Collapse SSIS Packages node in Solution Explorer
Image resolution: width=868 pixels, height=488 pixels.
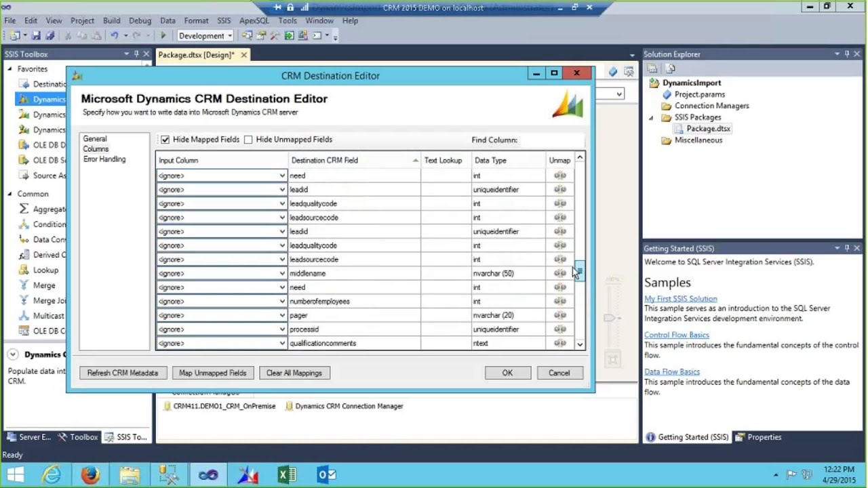tap(652, 117)
